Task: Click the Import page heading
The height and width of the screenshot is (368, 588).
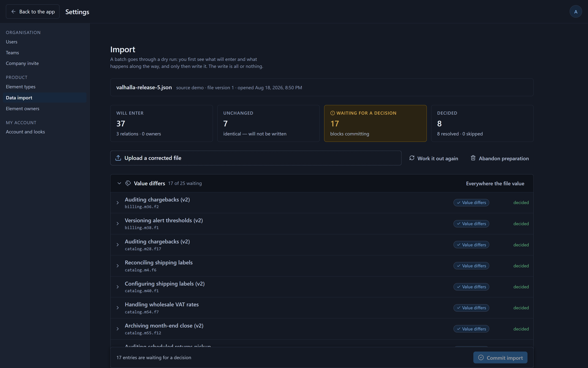Action: tap(123, 49)
